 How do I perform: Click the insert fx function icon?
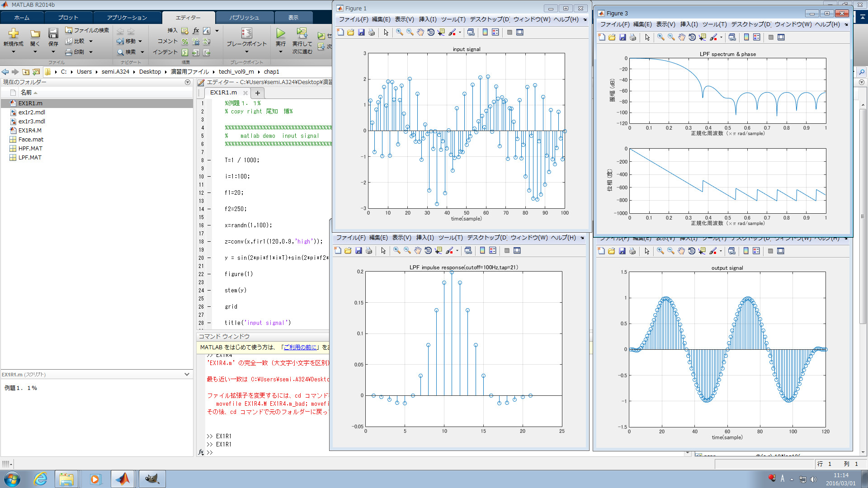[x=196, y=31]
